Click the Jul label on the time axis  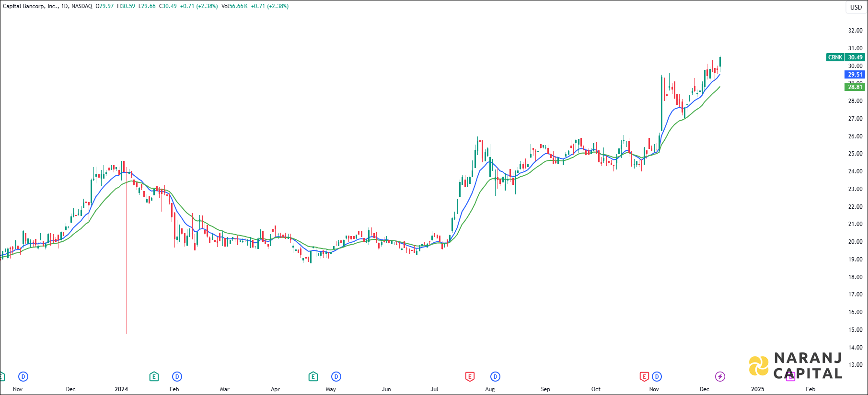[x=434, y=389]
